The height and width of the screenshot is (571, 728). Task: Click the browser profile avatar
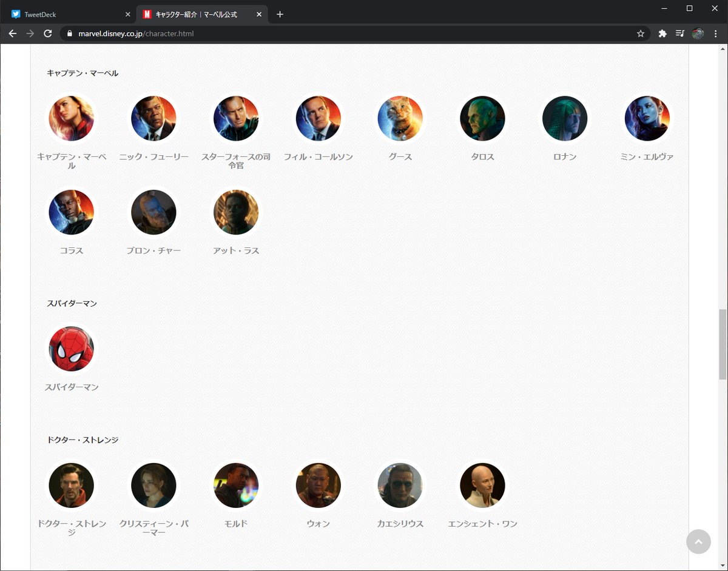click(x=698, y=34)
